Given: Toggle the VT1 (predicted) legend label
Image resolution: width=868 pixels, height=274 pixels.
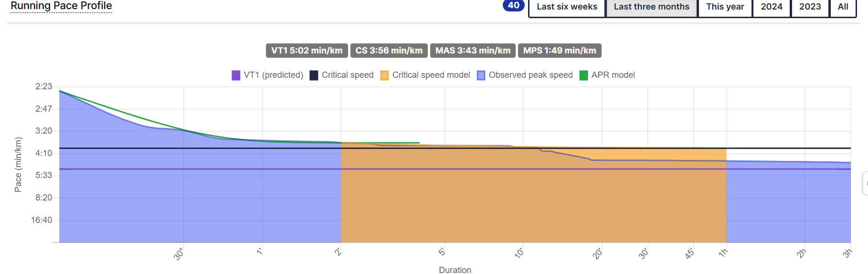Looking at the screenshot, I should pyautogui.click(x=273, y=75).
